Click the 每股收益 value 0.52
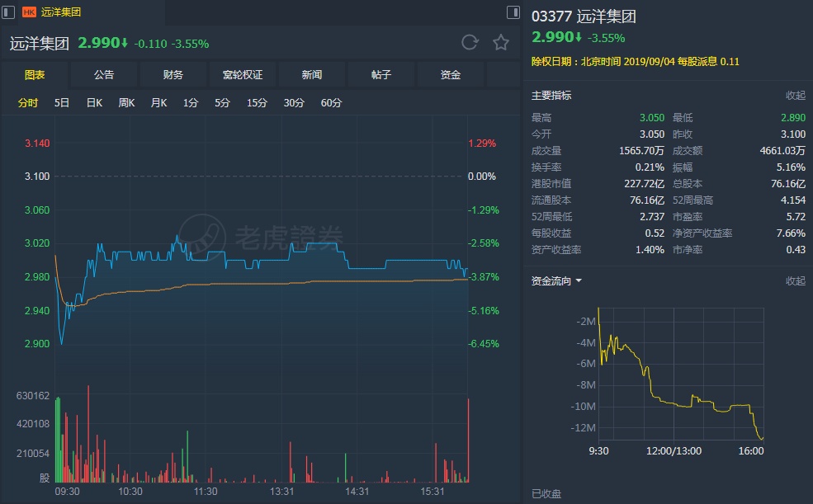813x504 pixels. tap(655, 233)
